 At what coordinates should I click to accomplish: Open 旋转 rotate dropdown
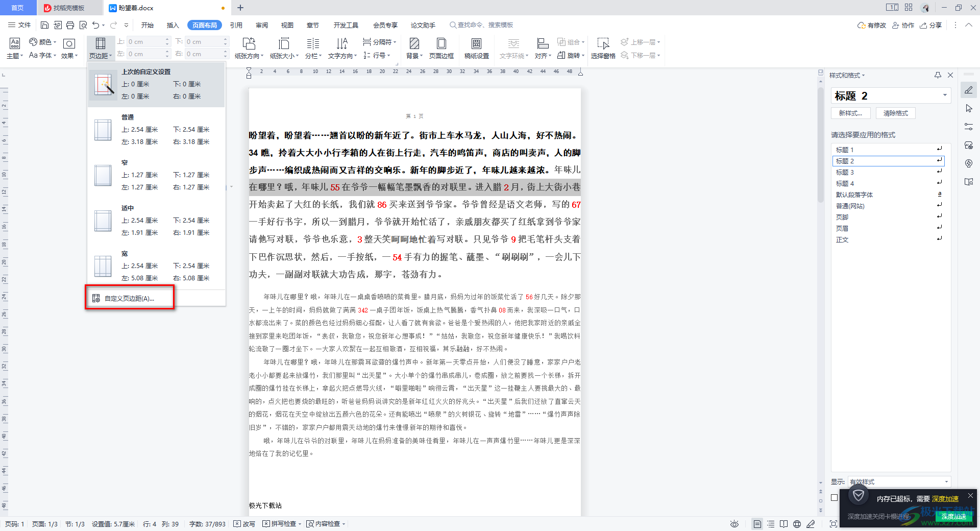click(571, 55)
